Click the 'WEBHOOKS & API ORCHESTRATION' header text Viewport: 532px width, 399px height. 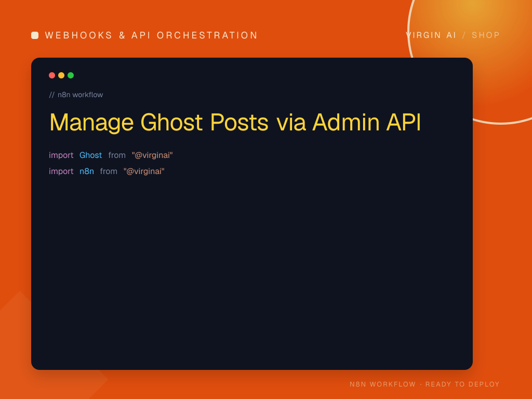coord(151,35)
